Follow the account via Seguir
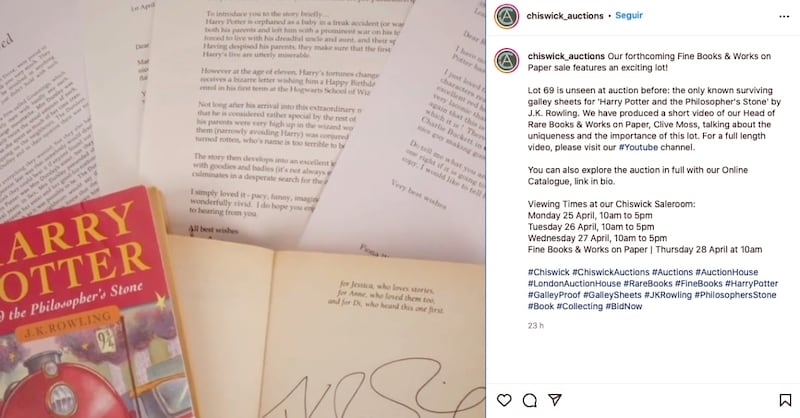800x418 pixels. [629, 15]
